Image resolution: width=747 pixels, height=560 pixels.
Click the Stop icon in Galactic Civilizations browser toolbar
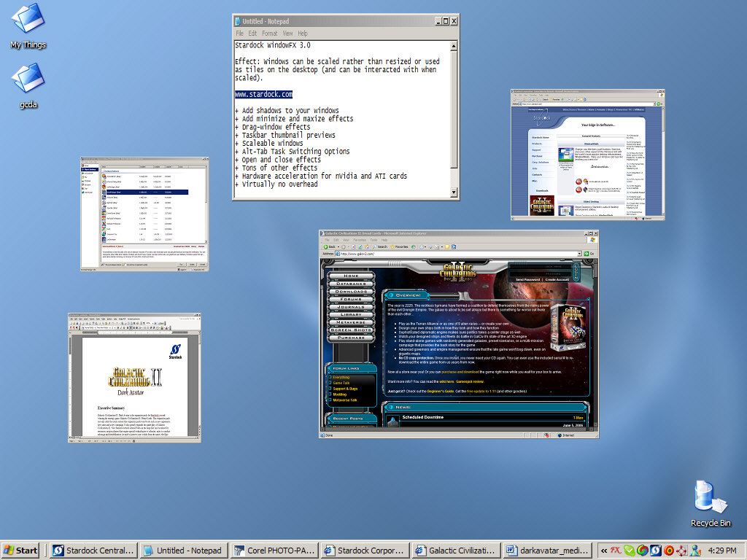coord(354,246)
